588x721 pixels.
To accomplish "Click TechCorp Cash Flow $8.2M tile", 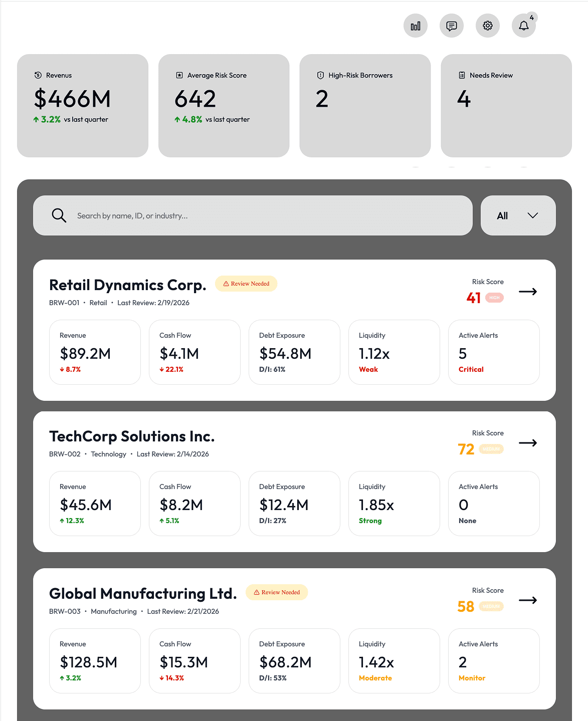I will pos(194,504).
